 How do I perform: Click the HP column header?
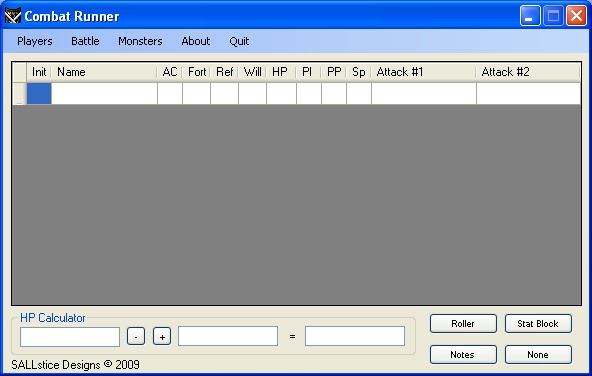(281, 72)
